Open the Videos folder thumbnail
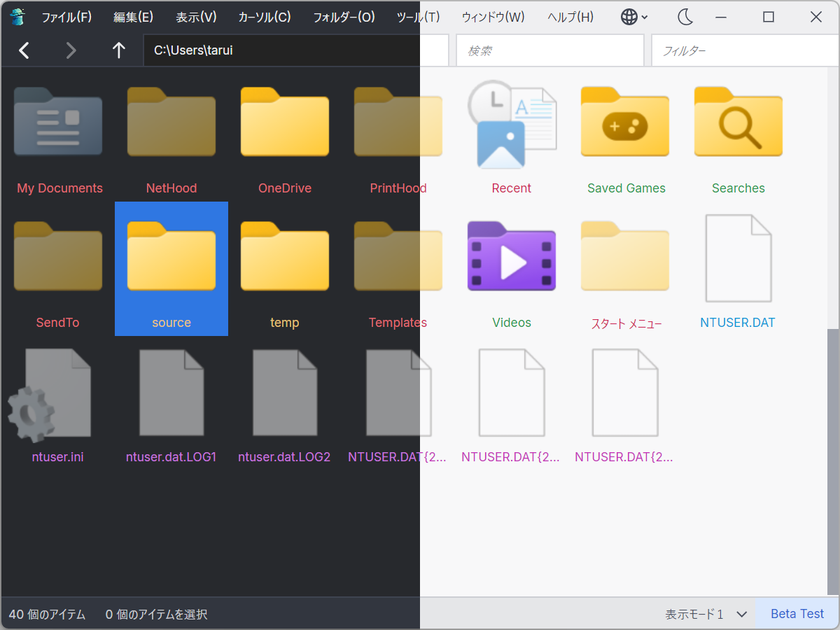This screenshot has height=630, width=840. (x=511, y=256)
